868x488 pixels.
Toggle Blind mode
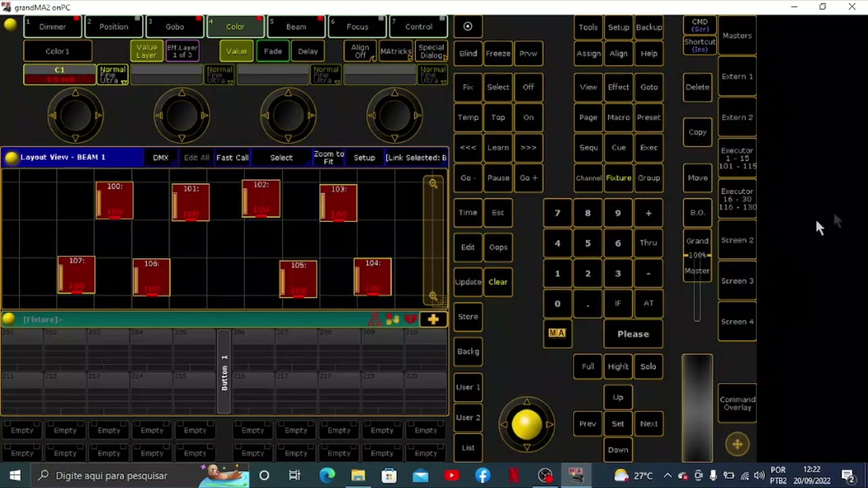pos(468,54)
